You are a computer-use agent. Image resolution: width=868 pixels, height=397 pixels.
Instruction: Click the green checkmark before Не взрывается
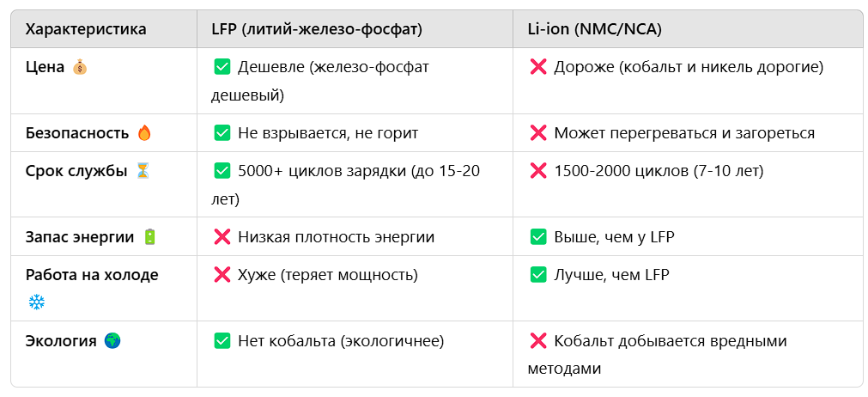[222, 133]
